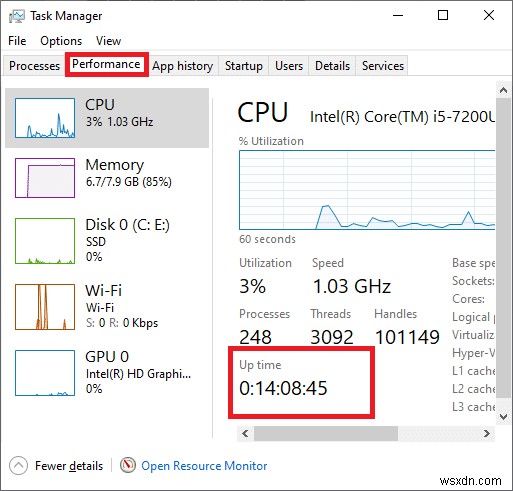
Task: Open the Options menu
Action: coord(61,41)
